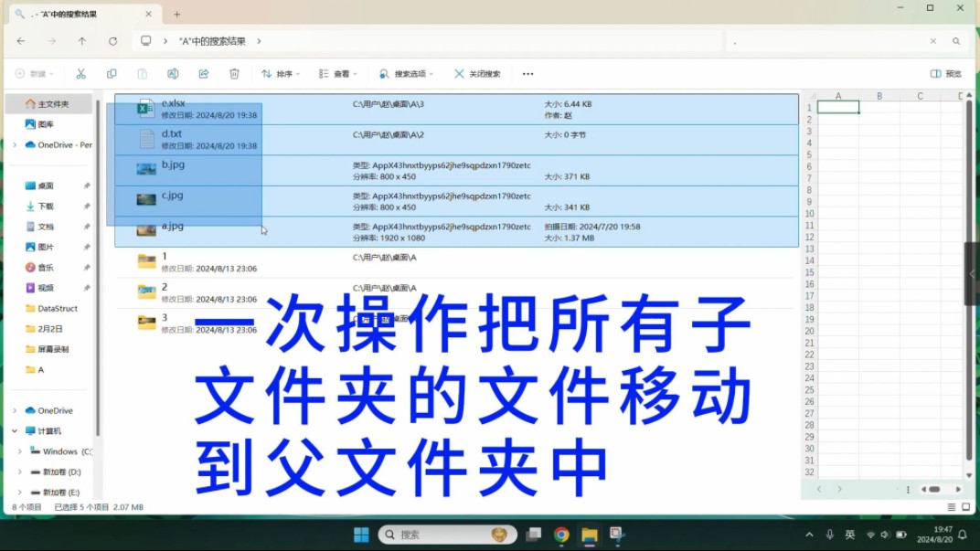Open the 查看 view options dropdown
This screenshot has height=551, width=980.
[338, 73]
